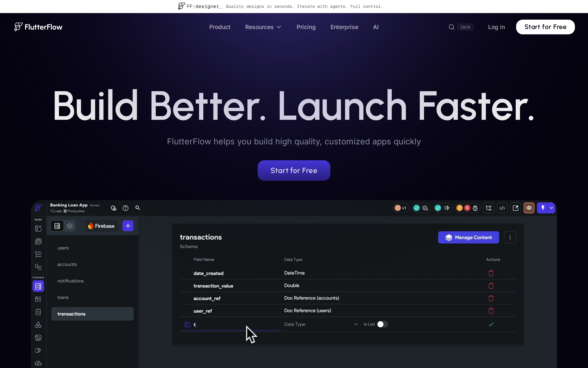Delete the user_ref field

pyautogui.click(x=491, y=311)
